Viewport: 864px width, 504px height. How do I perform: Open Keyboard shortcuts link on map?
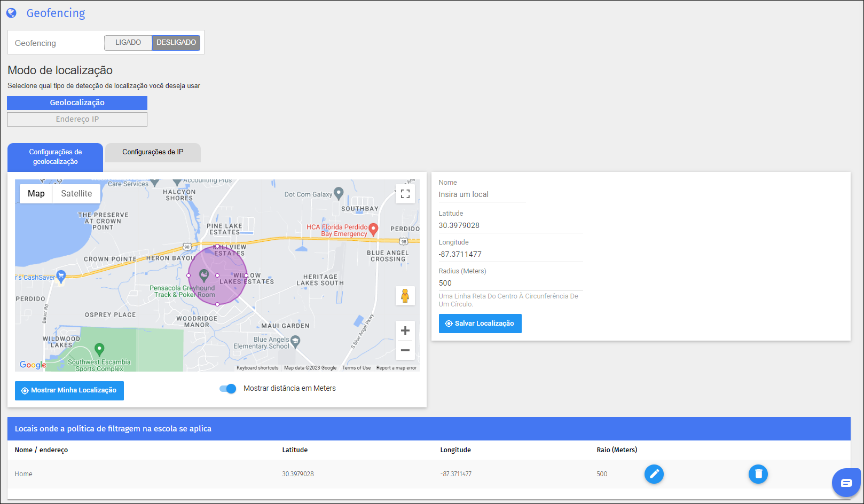point(257,368)
